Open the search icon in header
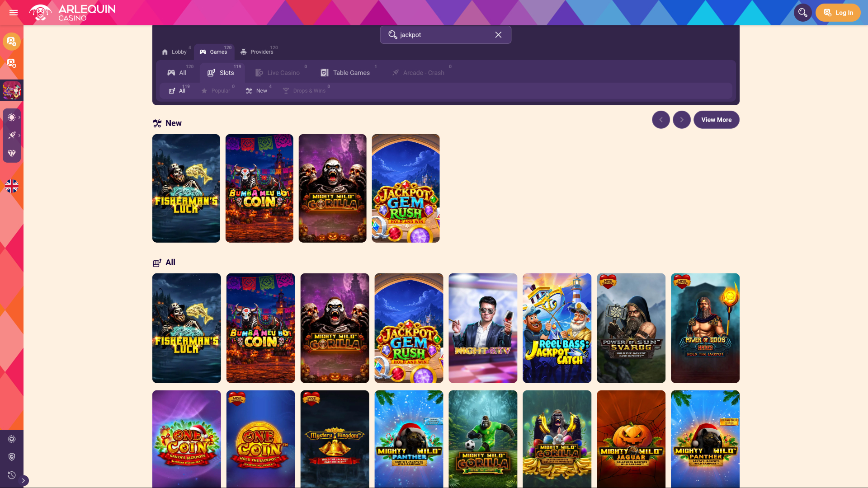Viewport: 868px width, 488px height. coord(803,13)
